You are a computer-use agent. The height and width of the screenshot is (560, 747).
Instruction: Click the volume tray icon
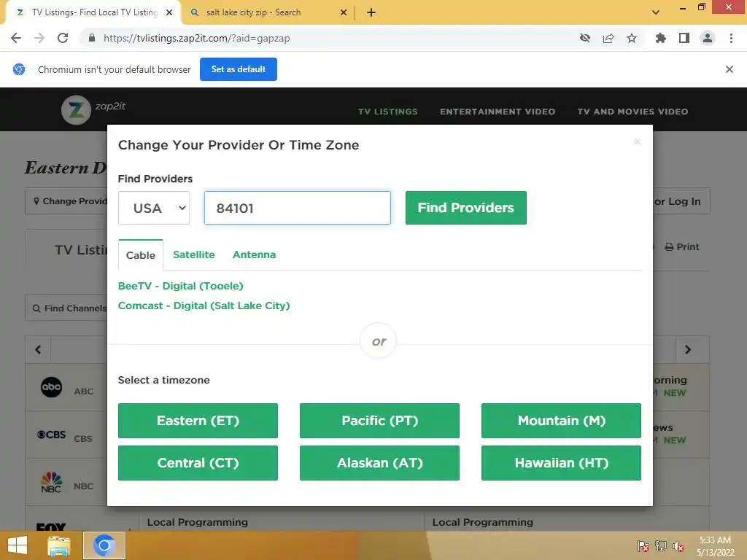click(678, 545)
